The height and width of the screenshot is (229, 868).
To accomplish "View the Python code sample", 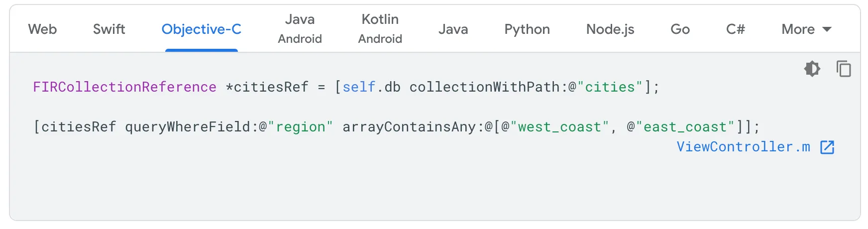I will pos(527,29).
